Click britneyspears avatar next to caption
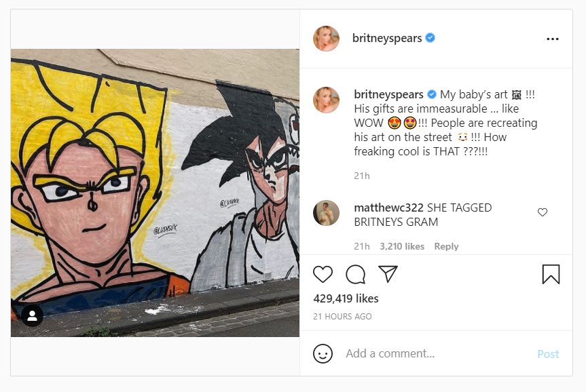Image resolution: width=586 pixels, height=392 pixels. [x=326, y=100]
